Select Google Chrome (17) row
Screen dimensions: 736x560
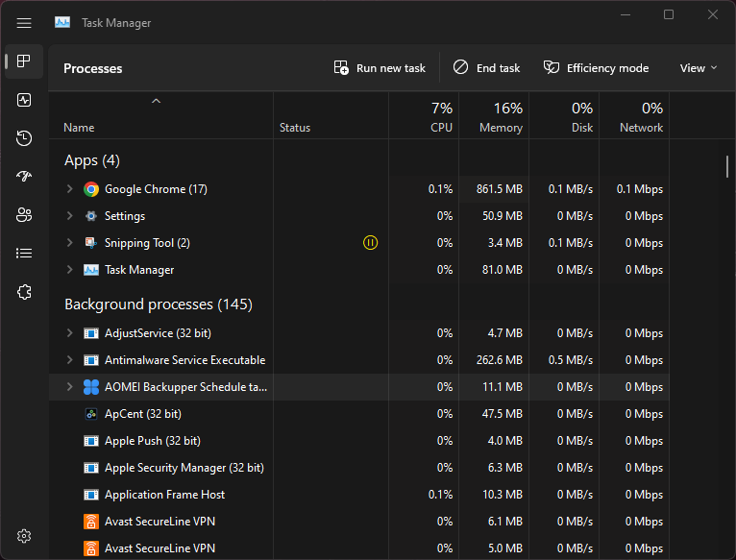(359, 189)
